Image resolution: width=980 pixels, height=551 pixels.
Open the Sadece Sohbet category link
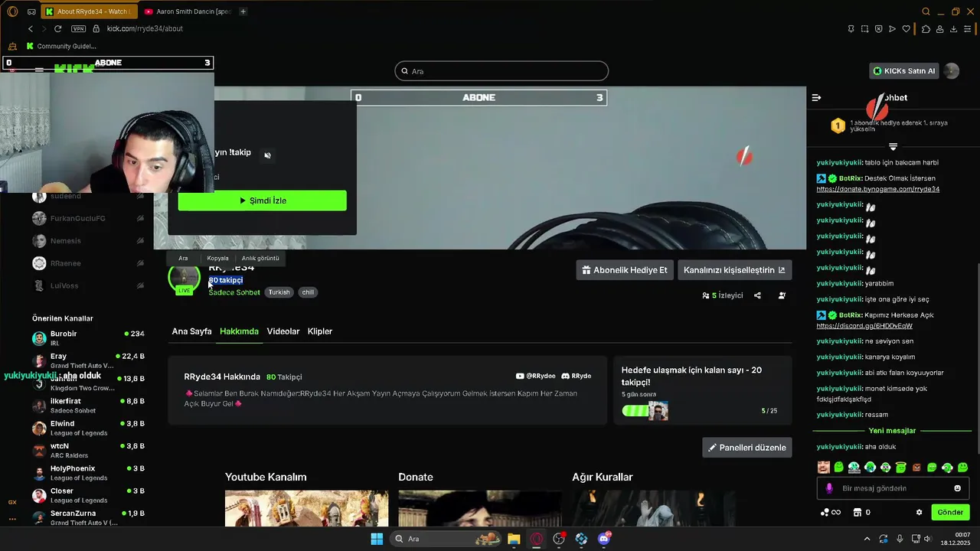[234, 292]
